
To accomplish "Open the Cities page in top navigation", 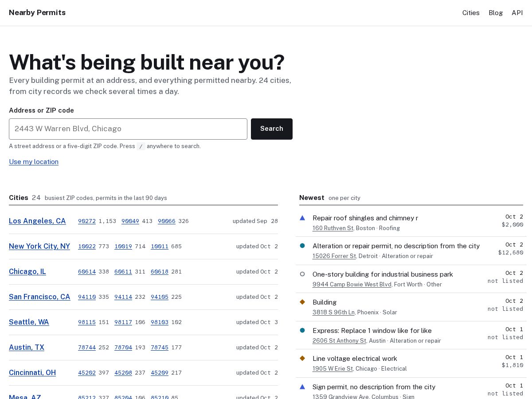I will point(471,13).
